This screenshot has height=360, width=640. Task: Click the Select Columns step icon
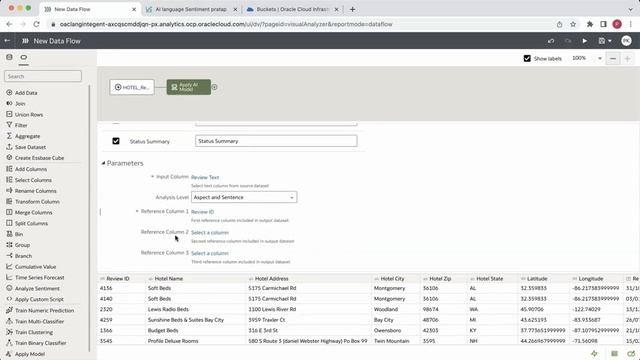(x=9, y=180)
